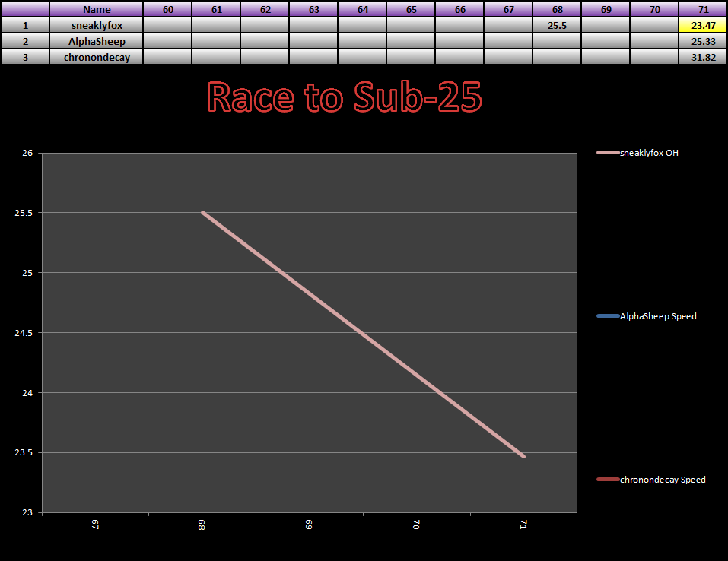Select rank cell 2

tap(25, 41)
